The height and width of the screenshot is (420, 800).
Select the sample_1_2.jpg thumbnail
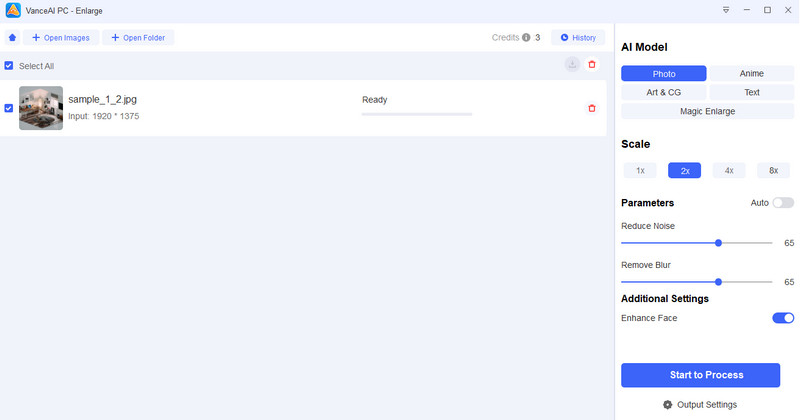[41, 108]
